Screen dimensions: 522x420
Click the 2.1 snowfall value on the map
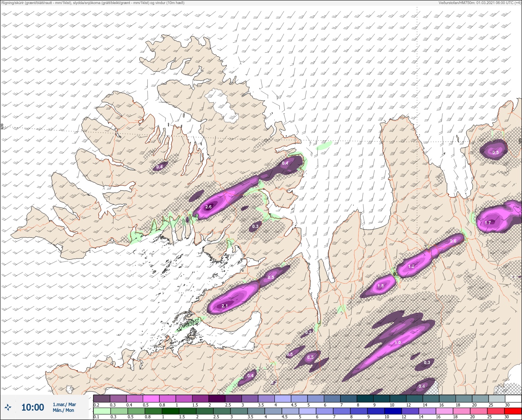pyautogui.click(x=224, y=306)
